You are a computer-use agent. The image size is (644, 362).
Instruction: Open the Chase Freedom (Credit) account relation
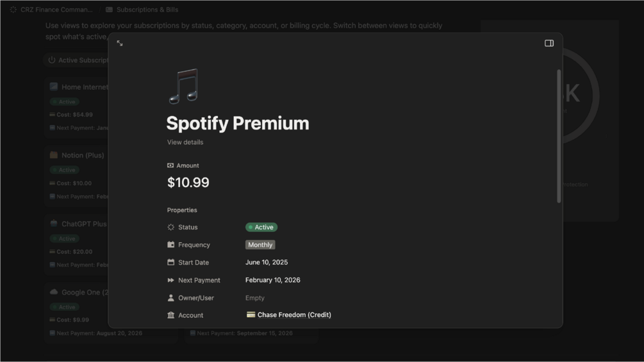pyautogui.click(x=293, y=315)
